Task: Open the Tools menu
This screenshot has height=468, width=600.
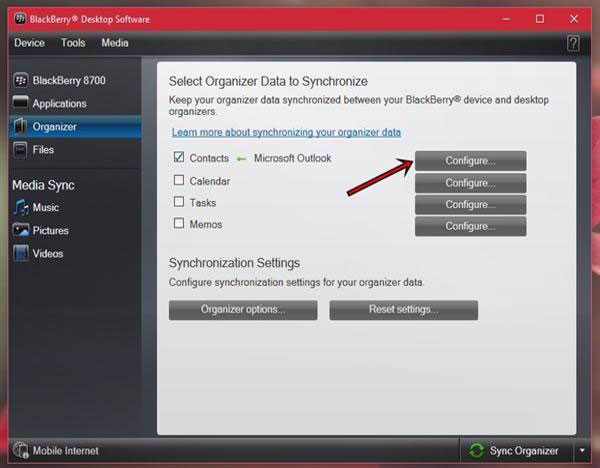Action: 73,43
